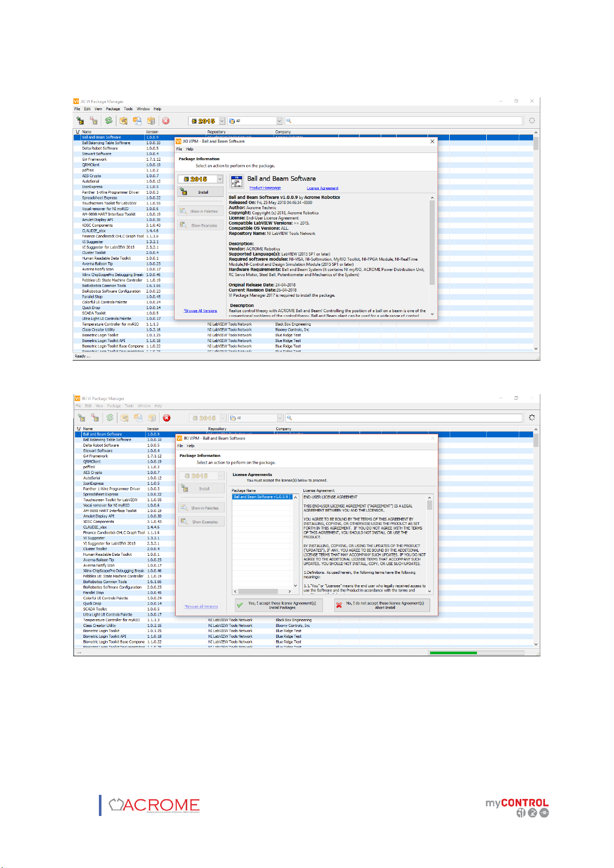Viewport: 614px width, 868px height.
Task: Click the uninstall packages icon in the upper screenshot toolbar
Action: coord(93,121)
